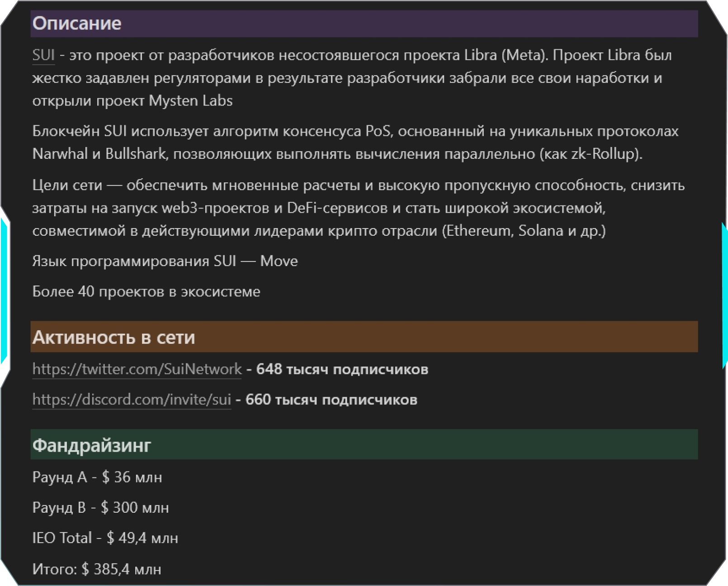Click the Фандрайзинг section heading
Viewport: 728px width, 586px height.
(x=92, y=445)
